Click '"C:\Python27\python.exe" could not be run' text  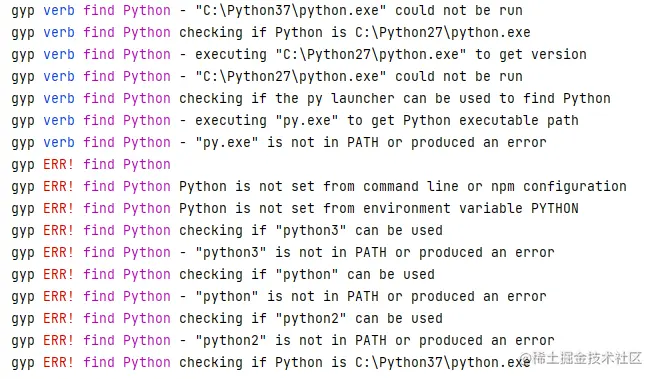pyautogui.click(x=359, y=76)
